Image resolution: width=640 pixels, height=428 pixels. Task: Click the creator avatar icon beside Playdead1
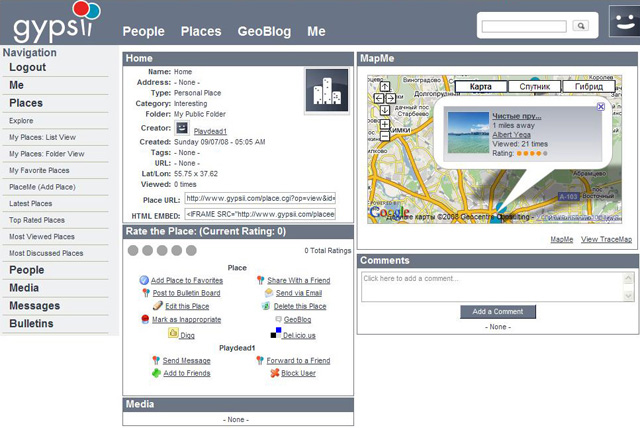point(182,128)
